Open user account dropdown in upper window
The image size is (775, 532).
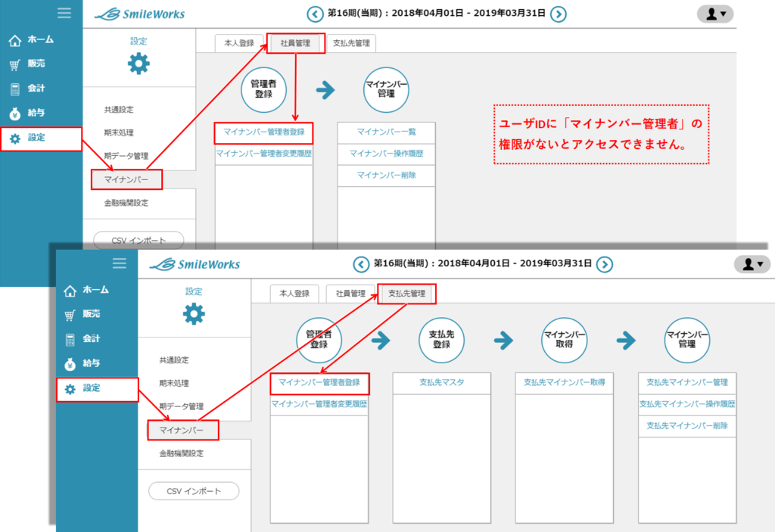[715, 14]
